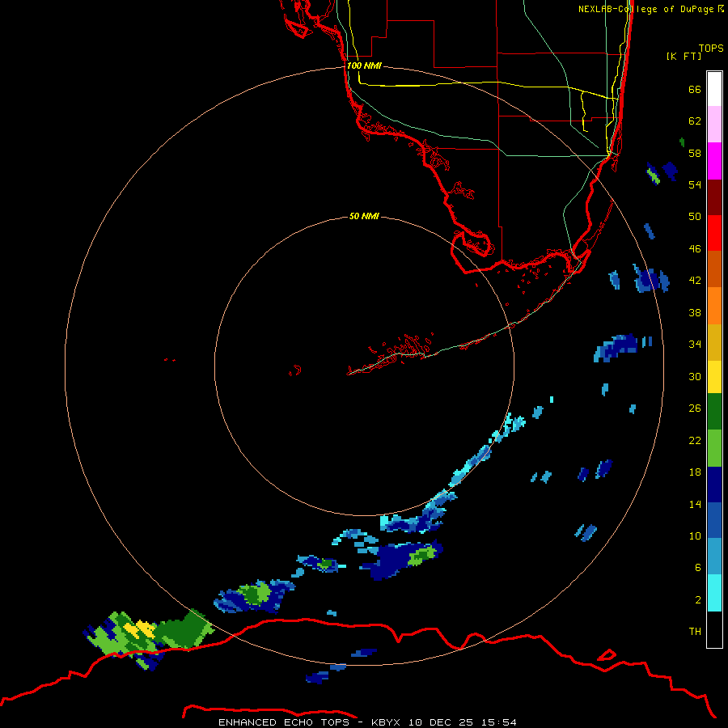728x728 pixels.
Task: Click the "[K FT]" units label
Action: [684, 56]
